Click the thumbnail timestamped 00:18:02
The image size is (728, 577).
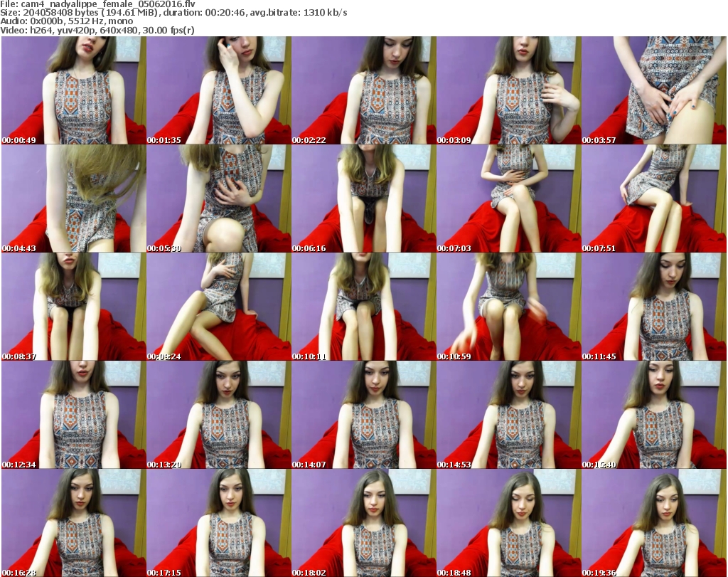pos(363,523)
